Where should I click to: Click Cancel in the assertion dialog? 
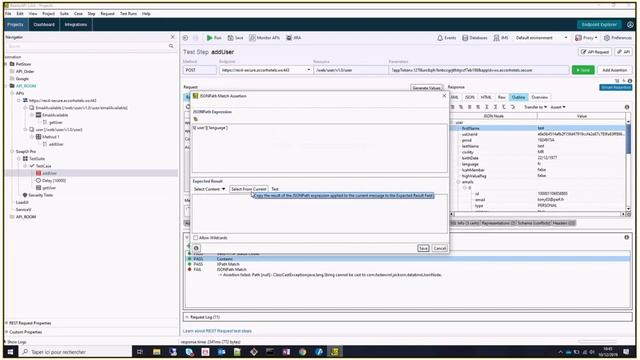pos(439,248)
